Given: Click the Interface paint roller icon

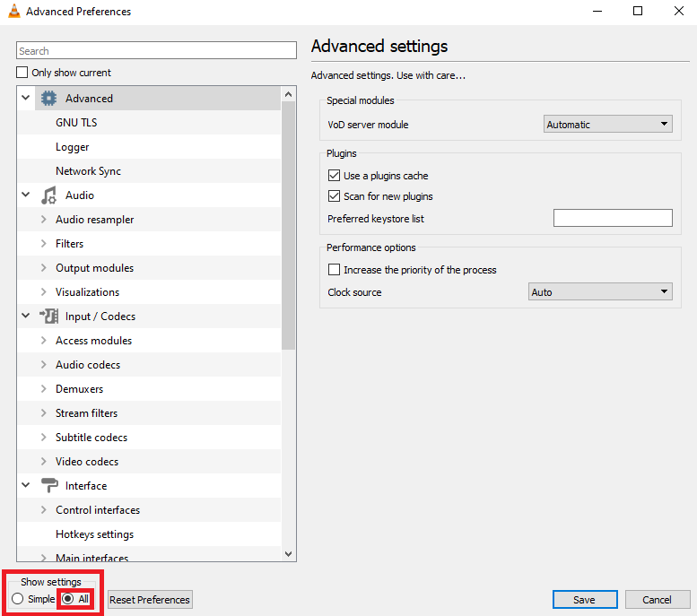Looking at the screenshot, I should click(49, 486).
